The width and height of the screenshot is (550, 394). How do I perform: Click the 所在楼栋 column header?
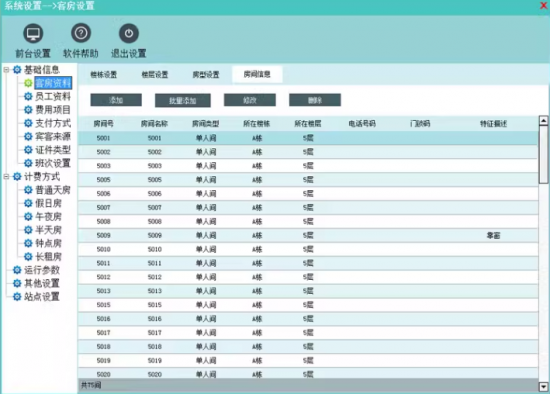257,123
